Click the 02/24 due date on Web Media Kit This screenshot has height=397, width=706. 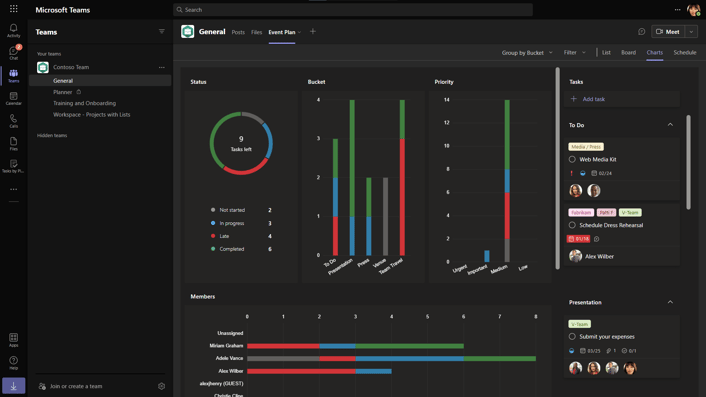(602, 173)
